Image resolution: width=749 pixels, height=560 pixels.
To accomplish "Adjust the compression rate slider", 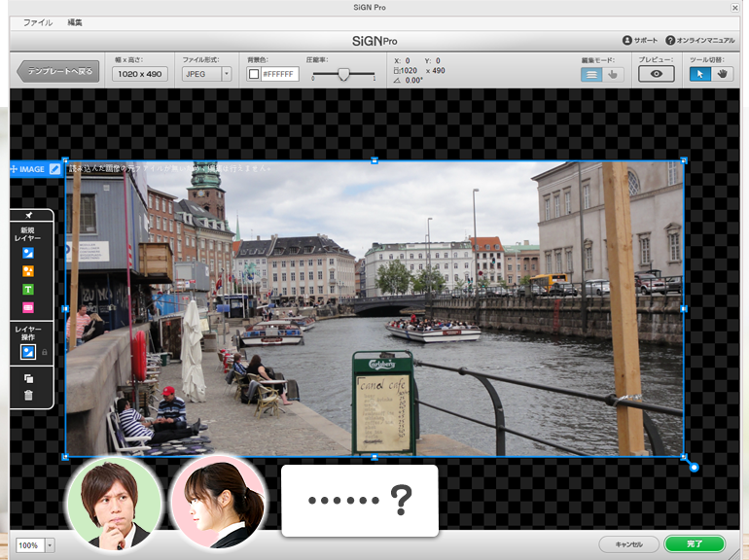I will click(343, 74).
